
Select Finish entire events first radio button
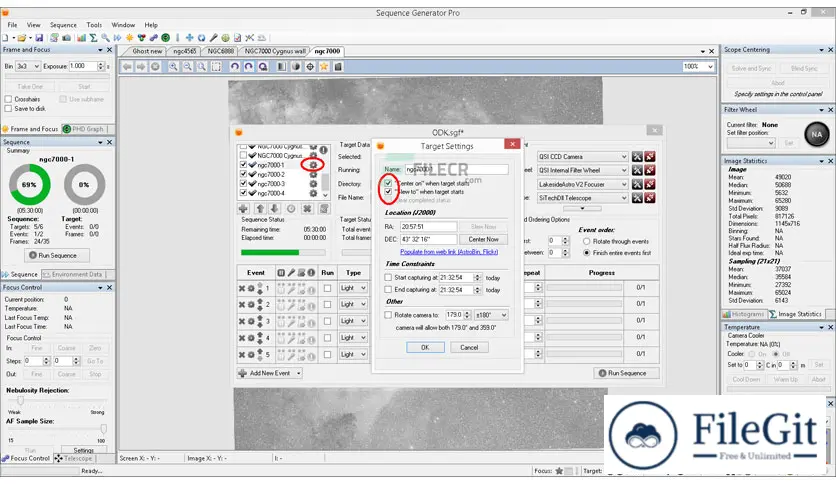click(586, 253)
